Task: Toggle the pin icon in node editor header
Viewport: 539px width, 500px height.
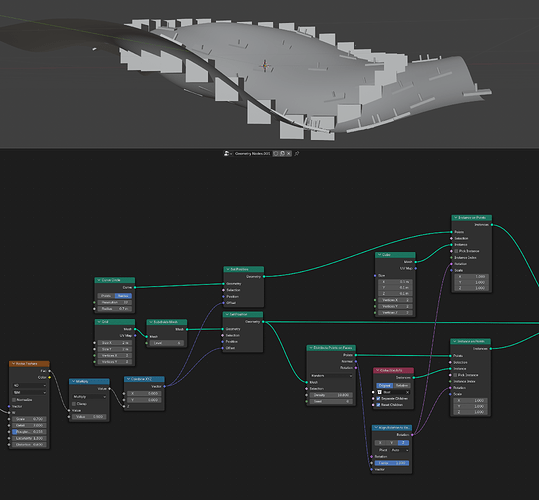Action: pos(297,154)
